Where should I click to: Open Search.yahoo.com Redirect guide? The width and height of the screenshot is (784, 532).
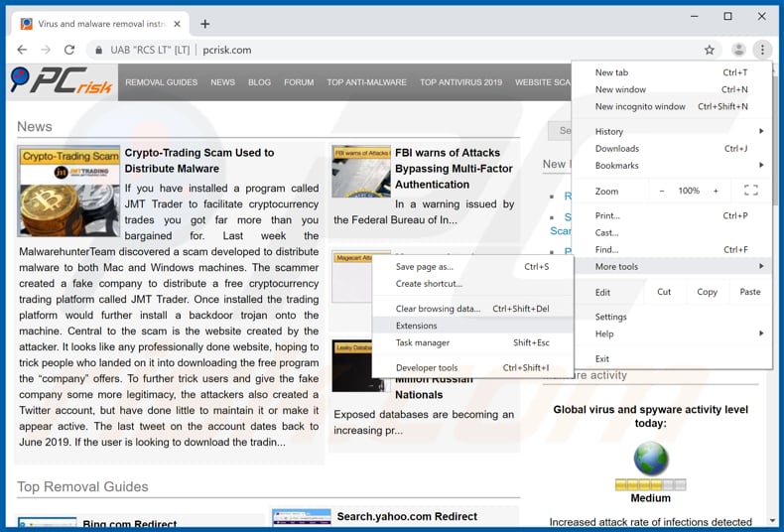(x=407, y=516)
